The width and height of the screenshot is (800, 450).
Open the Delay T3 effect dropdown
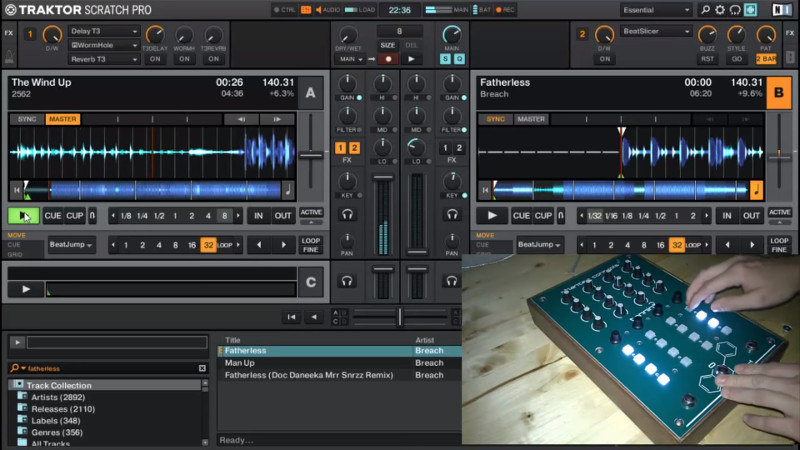click(104, 32)
